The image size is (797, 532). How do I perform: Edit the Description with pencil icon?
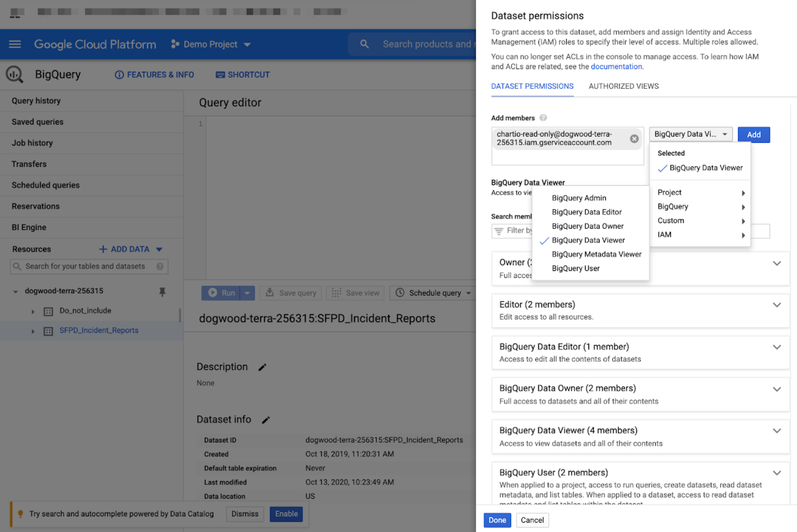pyautogui.click(x=263, y=367)
